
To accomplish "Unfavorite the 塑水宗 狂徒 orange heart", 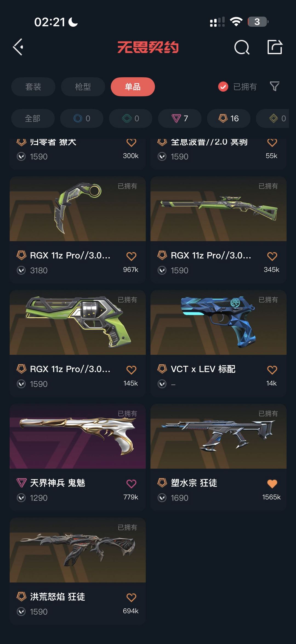I will coord(272,483).
